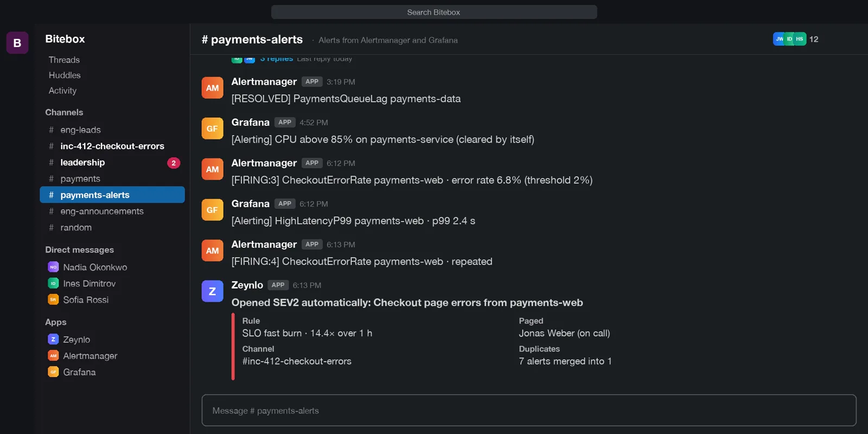Click the 4:52 PM timestamp

click(314, 123)
